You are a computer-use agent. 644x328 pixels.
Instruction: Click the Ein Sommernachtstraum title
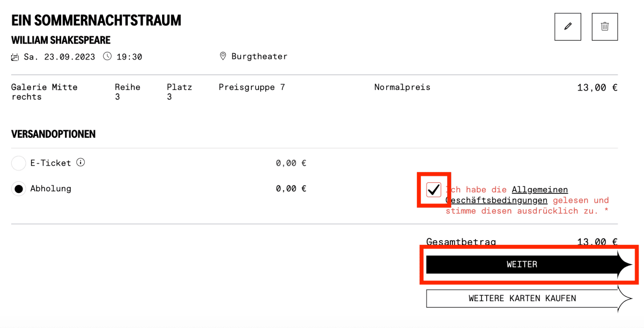(x=97, y=20)
